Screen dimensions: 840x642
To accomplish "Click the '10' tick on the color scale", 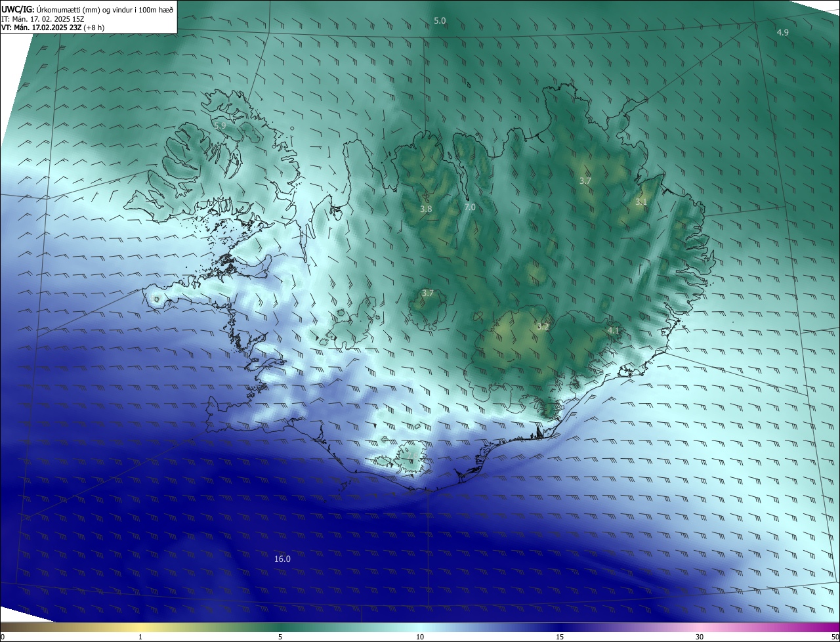I will [420, 637].
